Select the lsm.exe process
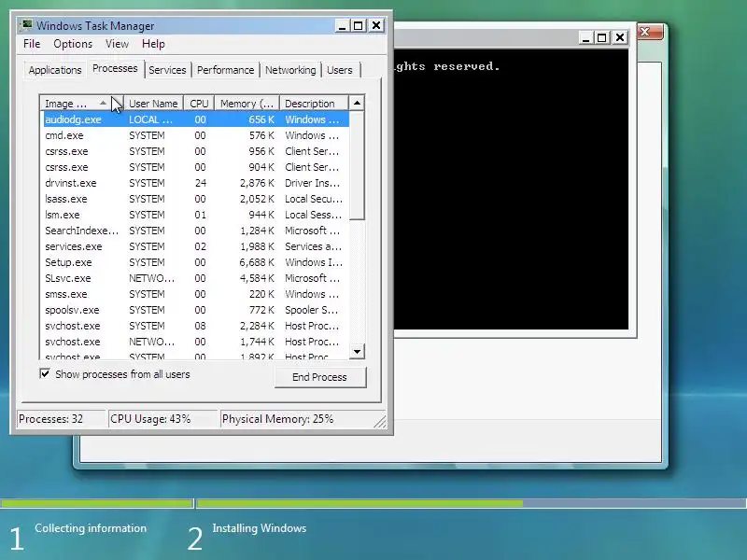747x560 pixels. pos(195,215)
